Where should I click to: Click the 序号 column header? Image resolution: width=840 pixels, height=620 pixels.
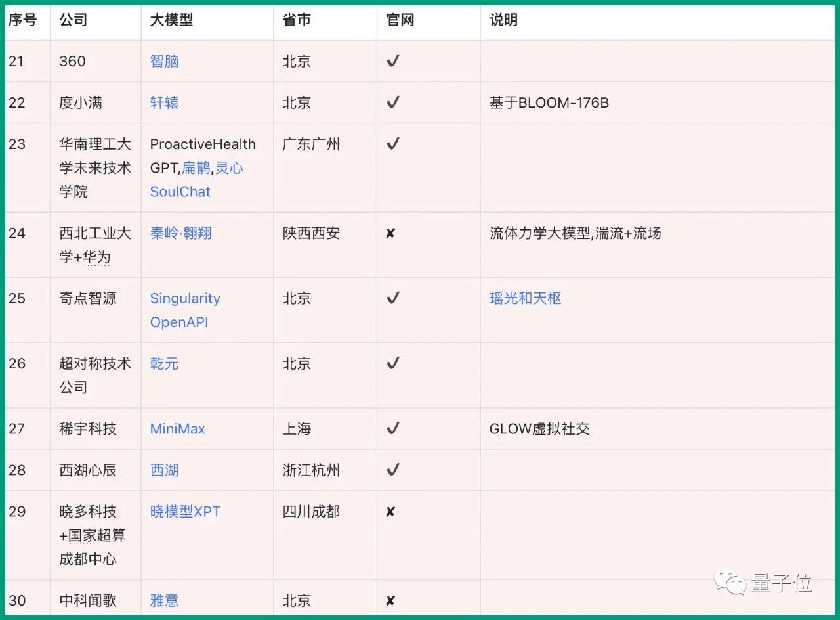click(22, 20)
